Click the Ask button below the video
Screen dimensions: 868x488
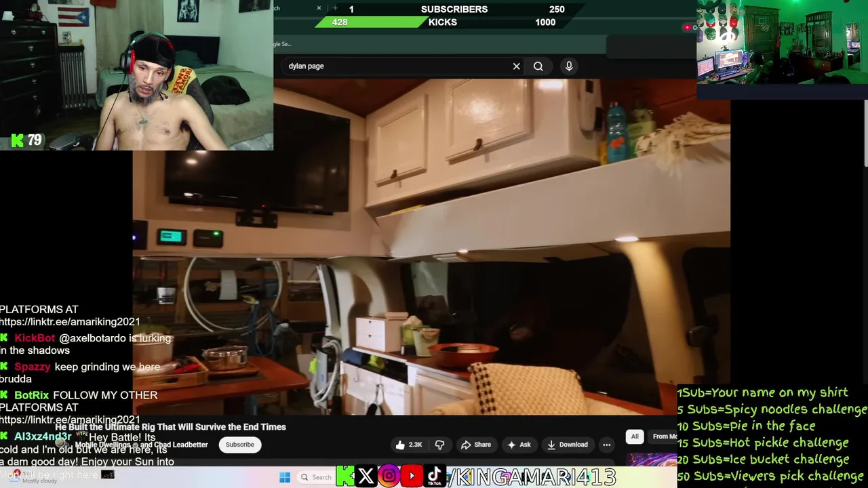tap(519, 445)
